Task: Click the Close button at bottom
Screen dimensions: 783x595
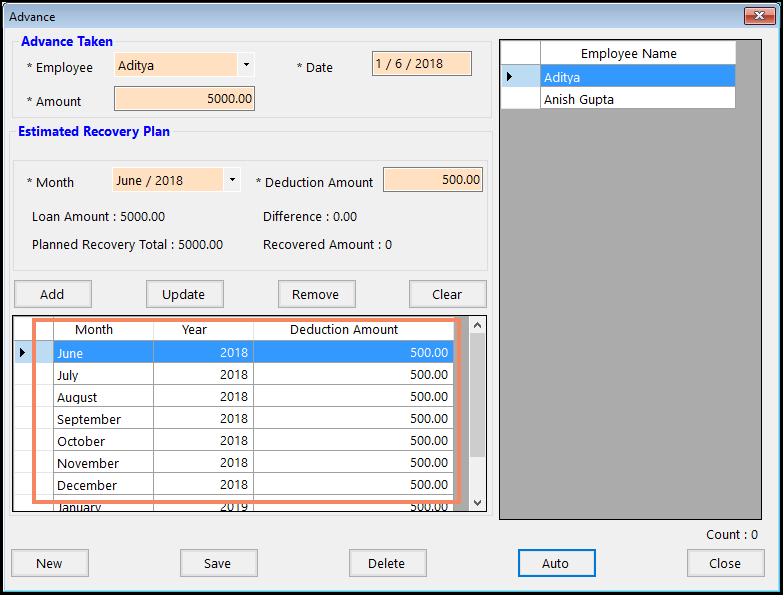Action: (x=725, y=564)
